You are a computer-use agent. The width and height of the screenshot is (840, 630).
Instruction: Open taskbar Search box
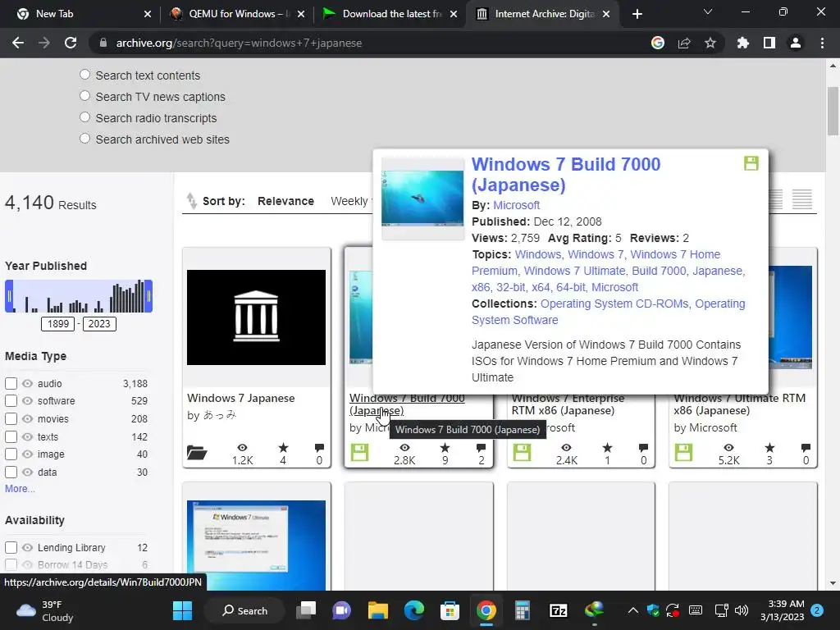tap(245, 610)
